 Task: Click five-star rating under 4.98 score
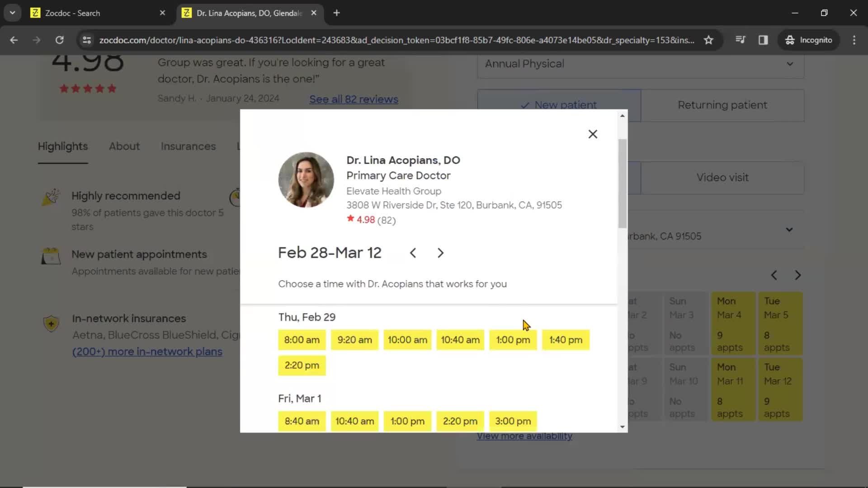pos(88,89)
